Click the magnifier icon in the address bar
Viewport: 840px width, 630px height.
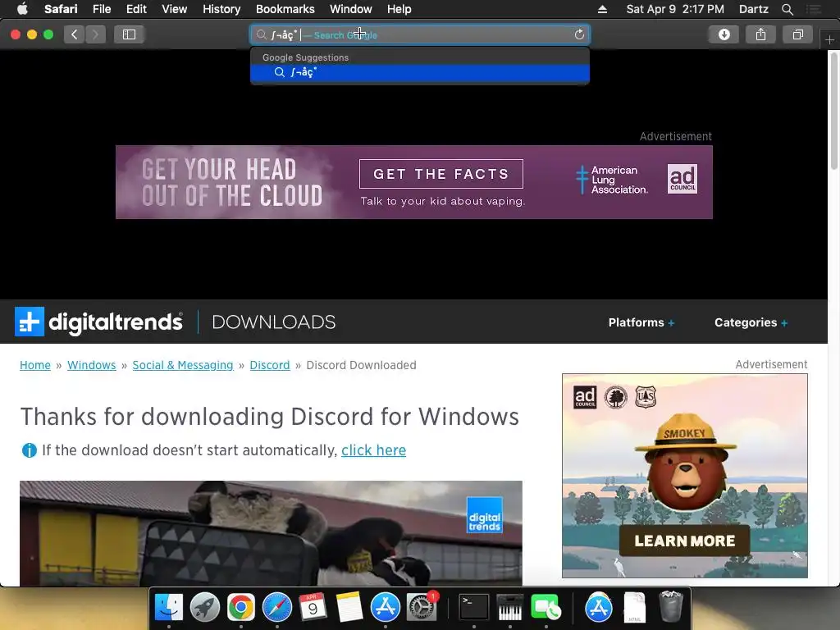pos(262,34)
